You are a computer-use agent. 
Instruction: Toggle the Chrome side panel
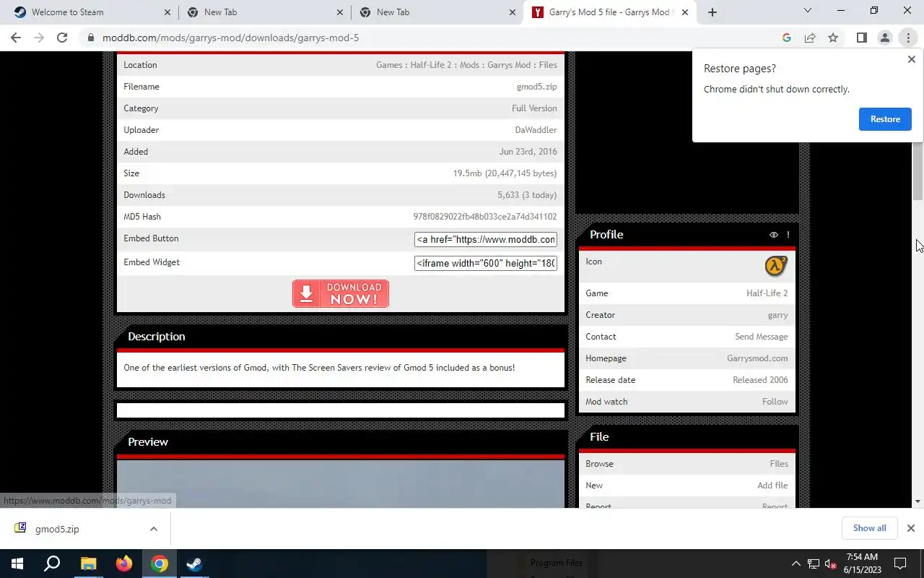pyautogui.click(x=861, y=38)
